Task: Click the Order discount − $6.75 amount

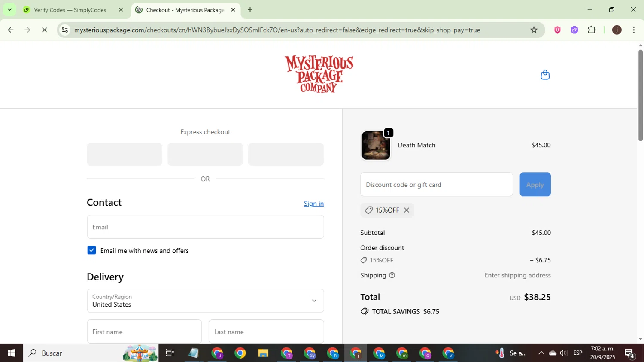Action: (540, 260)
